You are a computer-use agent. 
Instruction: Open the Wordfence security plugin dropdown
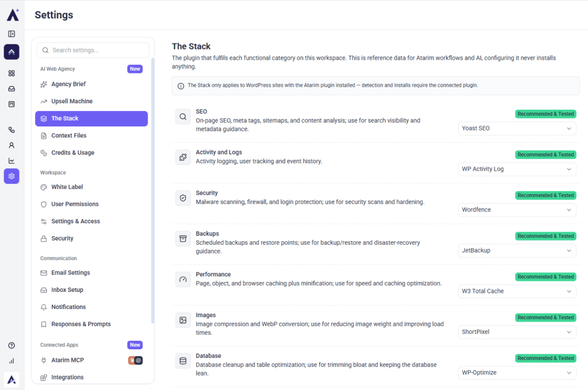(x=517, y=210)
